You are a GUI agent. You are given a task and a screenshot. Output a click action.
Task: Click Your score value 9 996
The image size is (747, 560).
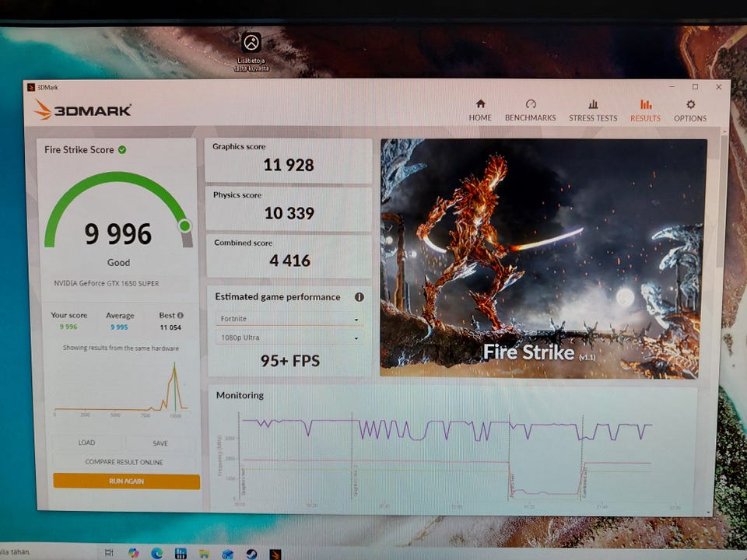click(68, 327)
